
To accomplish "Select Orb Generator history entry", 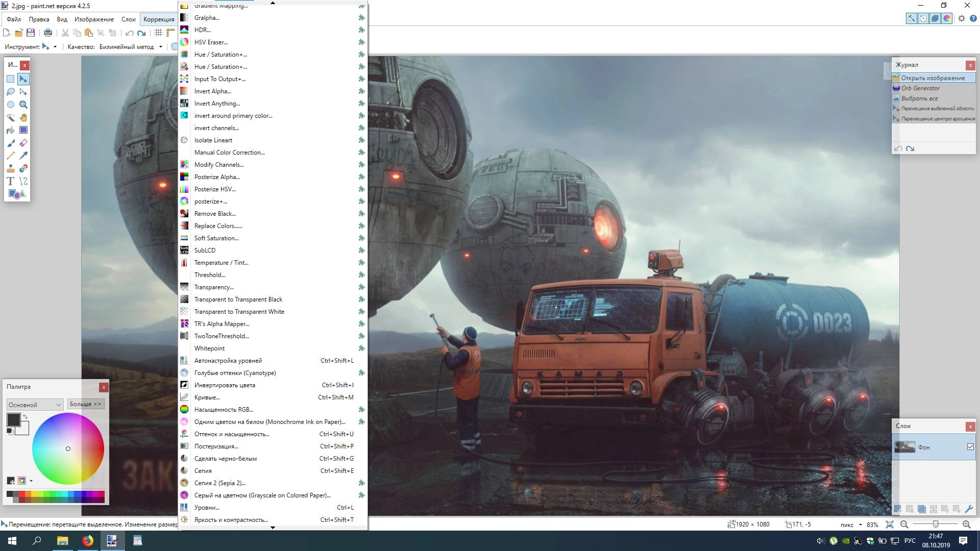I will click(934, 88).
